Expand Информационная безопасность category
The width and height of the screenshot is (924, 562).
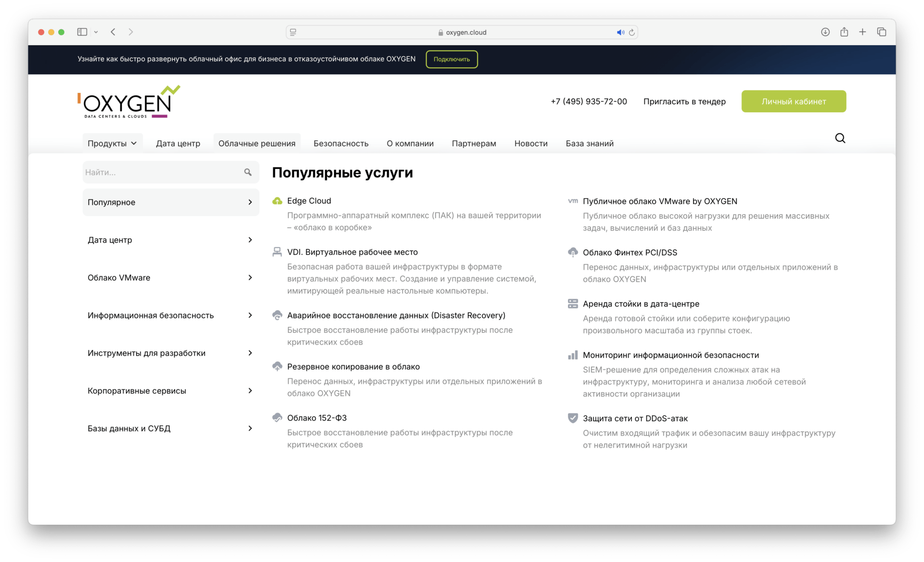click(x=170, y=315)
